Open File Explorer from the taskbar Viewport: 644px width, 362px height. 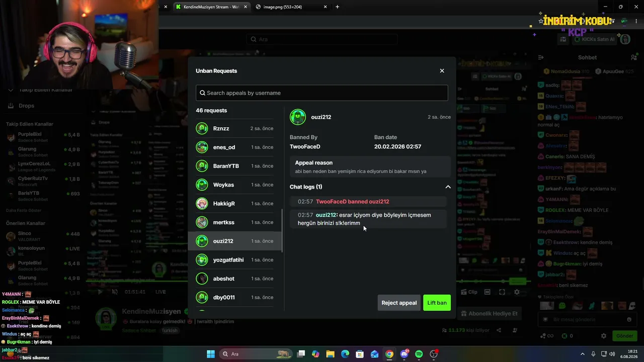pyautogui.click(x=330, y=354)
